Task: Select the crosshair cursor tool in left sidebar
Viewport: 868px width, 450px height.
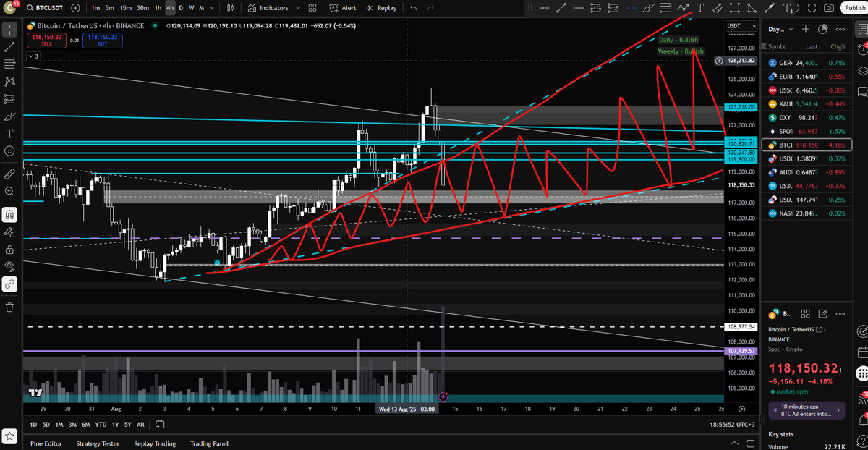Action: 9,30
